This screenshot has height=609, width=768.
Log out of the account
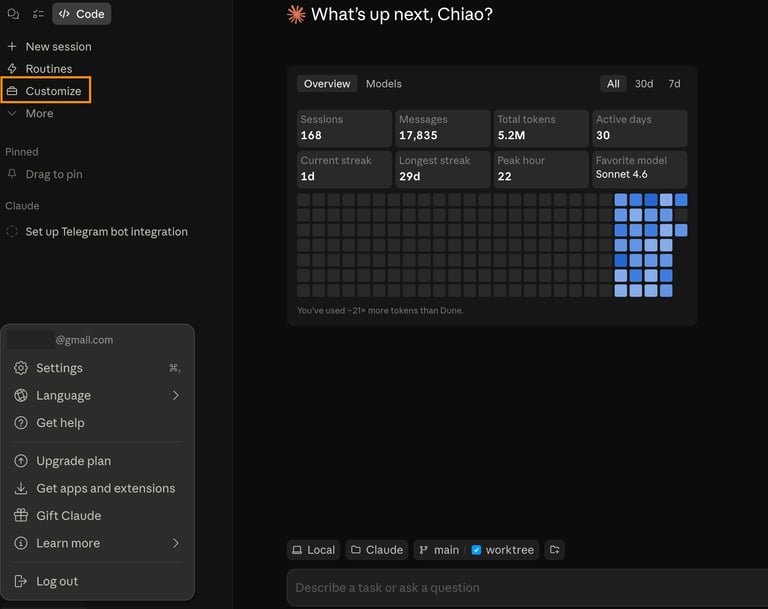pyautogui.click(x=56, y=581)
